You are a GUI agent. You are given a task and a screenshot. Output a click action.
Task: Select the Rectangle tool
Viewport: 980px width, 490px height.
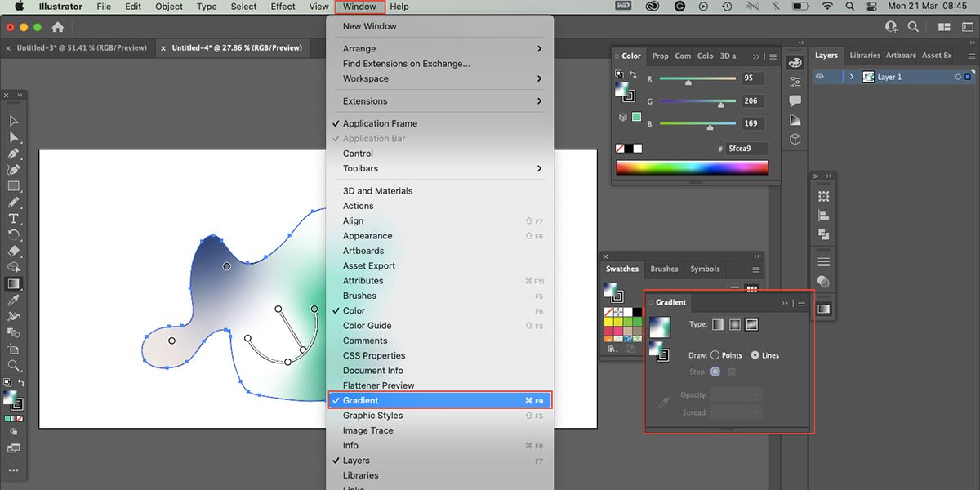click(13, 186)
